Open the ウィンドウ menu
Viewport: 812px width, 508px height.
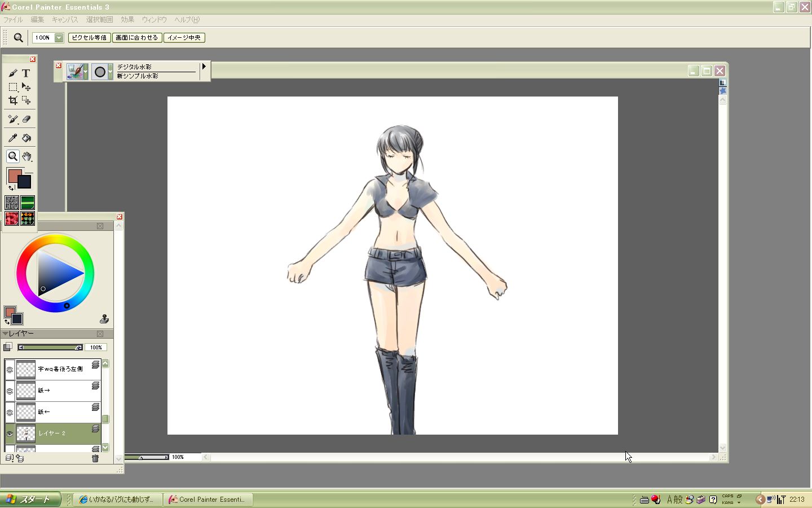coord(154,20)
